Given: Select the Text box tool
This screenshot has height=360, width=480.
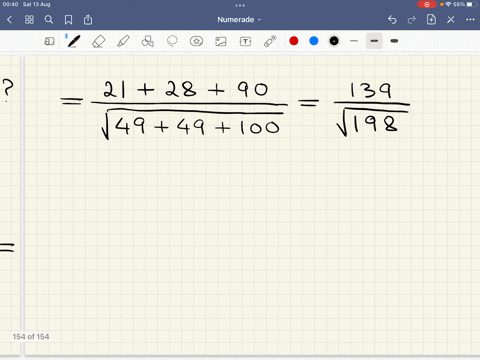Looking at the screenshot, I should point(245,41).
